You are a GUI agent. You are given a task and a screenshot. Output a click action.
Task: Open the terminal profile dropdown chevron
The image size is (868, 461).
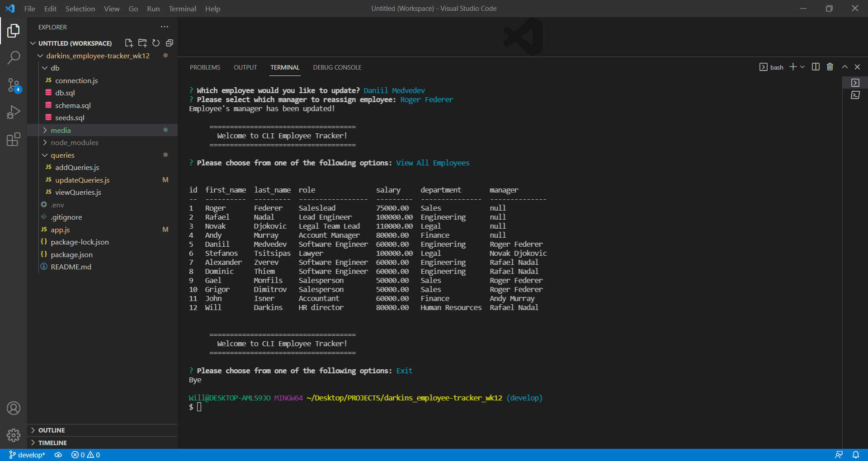pos(802,66)
